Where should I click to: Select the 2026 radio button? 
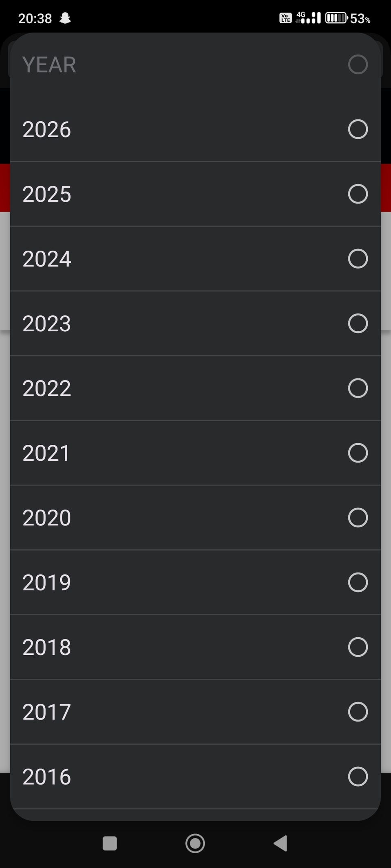[358, 129]
